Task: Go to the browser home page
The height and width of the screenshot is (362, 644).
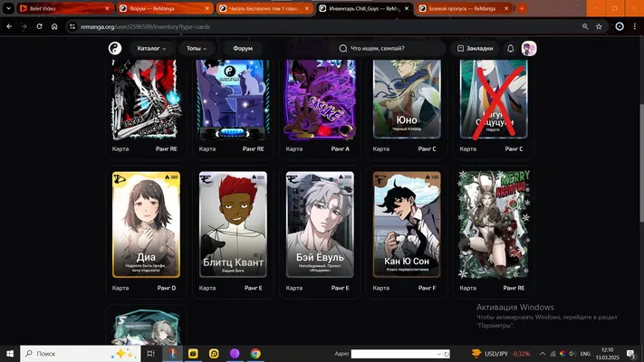Action: [54, 26]
